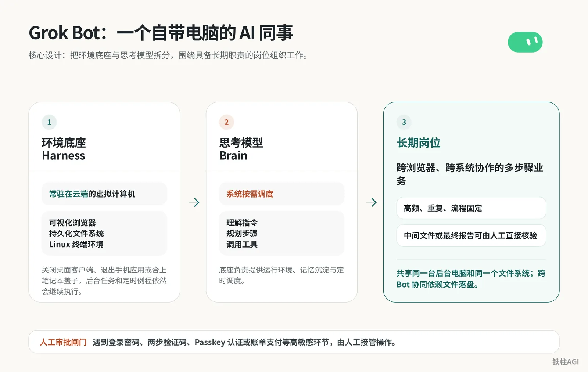Viewport: 588px width, 372px height.
Task: Click the line "持久化文件系统"
Action: point(76,234)
